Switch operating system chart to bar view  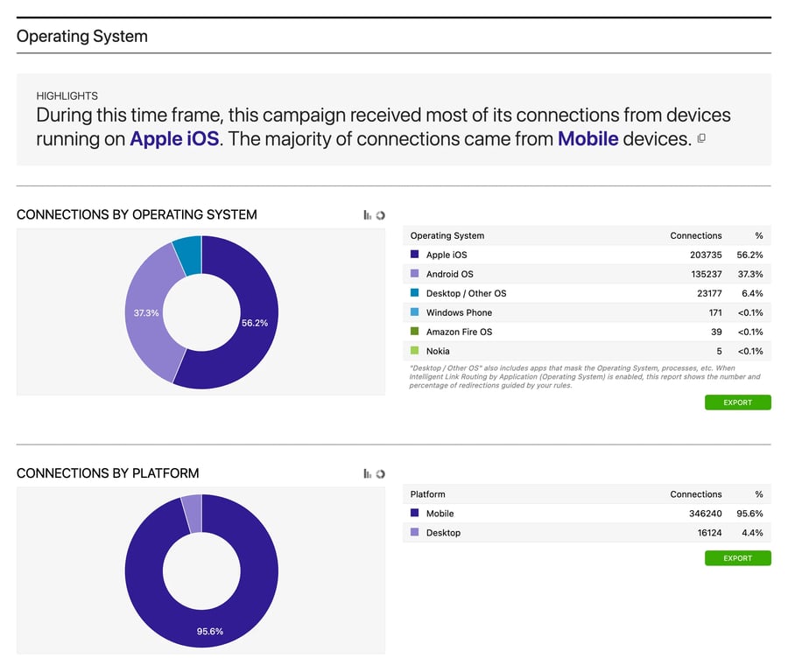pyautogui.click(x=368, y=215)
